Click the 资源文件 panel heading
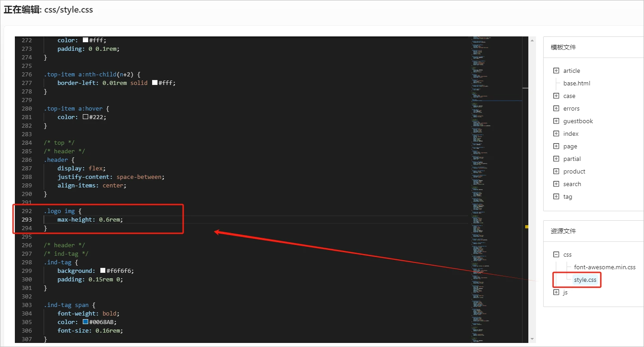The width and height of the screenshot is (644, 347). tap(563, 231)
